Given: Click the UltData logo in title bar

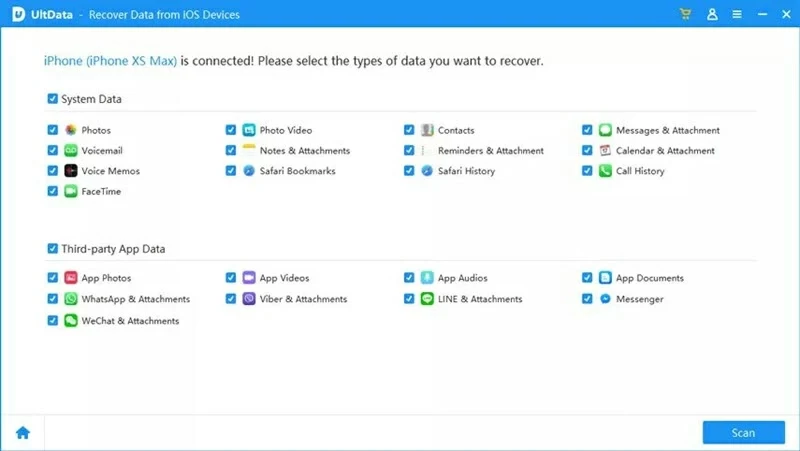Looking at the screenshot, I should click(x=17, y=14).
